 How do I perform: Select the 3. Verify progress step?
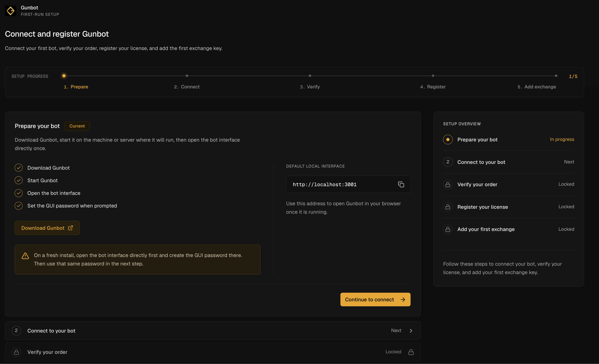pos(310,87)
